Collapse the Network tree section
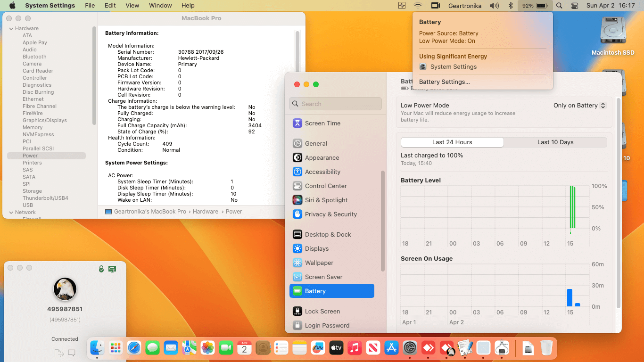Screen dimensions: 644x362 pos(11,212)
